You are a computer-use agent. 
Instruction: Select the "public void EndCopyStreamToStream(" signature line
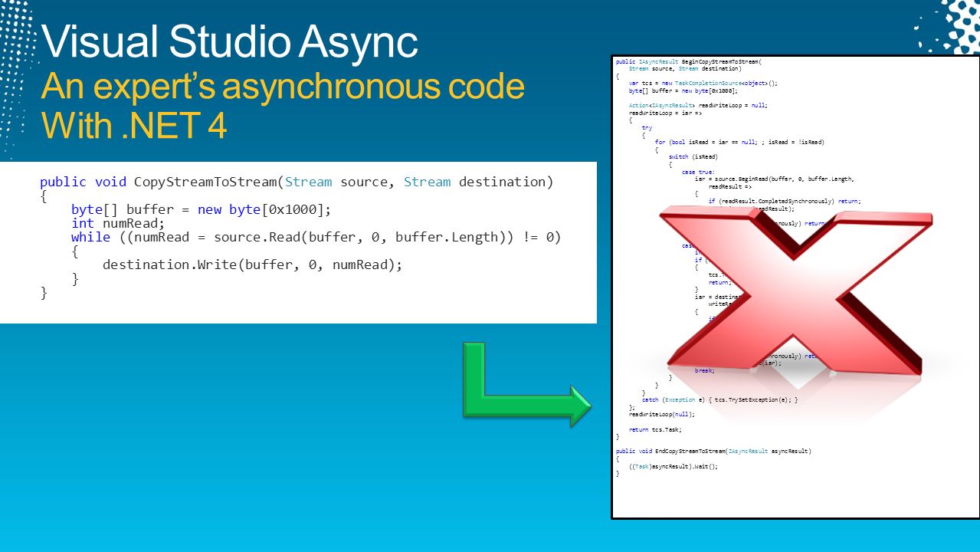point(713,452)
